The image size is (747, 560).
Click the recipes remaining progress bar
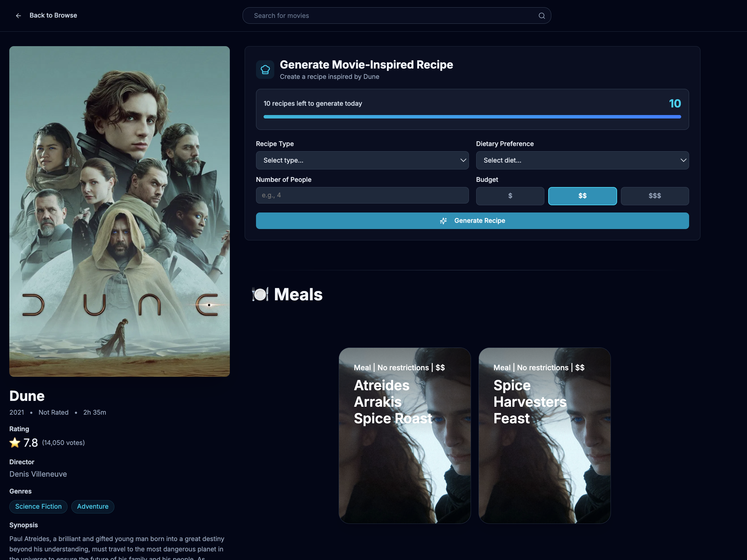(472, 117)
